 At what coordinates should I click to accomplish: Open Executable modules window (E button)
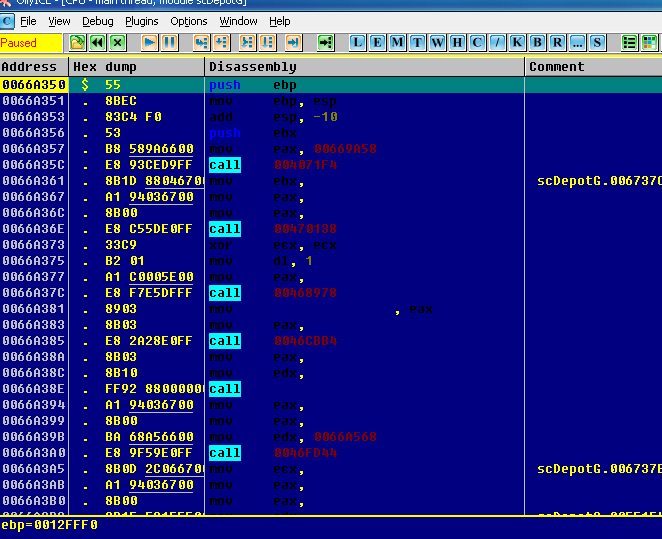(x=377, y=43)
